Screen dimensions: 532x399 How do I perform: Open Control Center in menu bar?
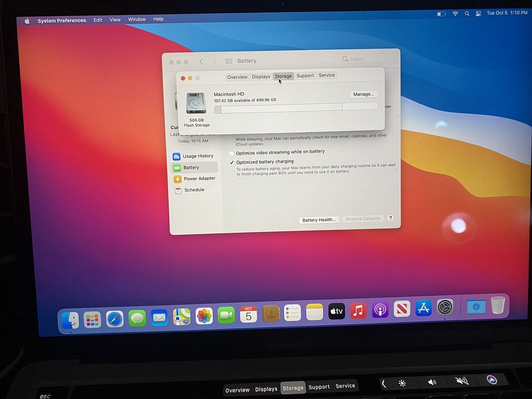pos(478,14)
